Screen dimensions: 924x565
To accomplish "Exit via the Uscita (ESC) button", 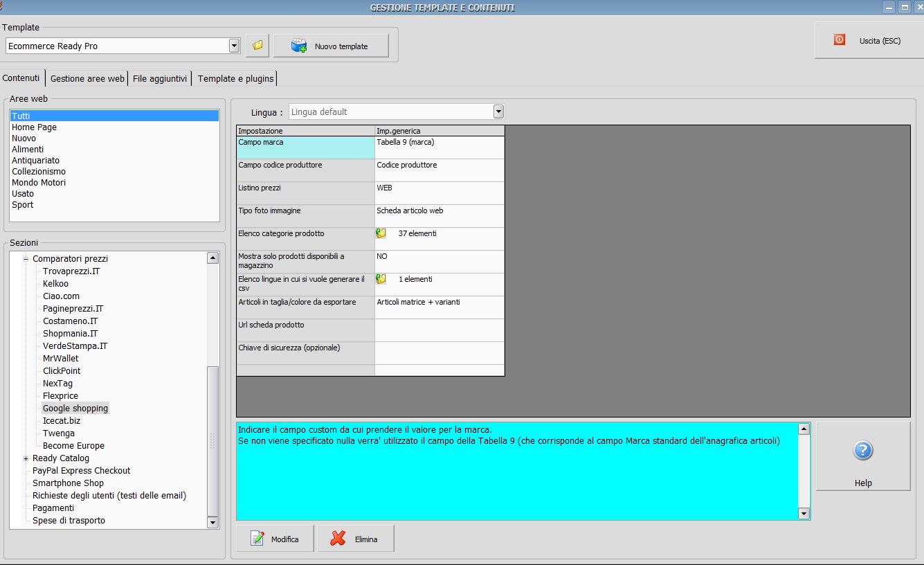I will click(x=869, y=40).
